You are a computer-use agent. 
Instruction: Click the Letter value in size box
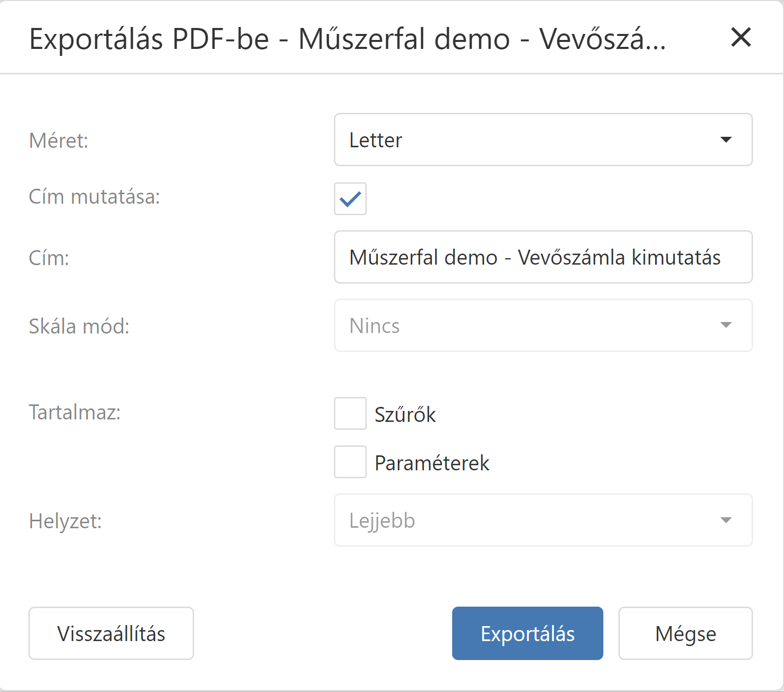[376, 140]
